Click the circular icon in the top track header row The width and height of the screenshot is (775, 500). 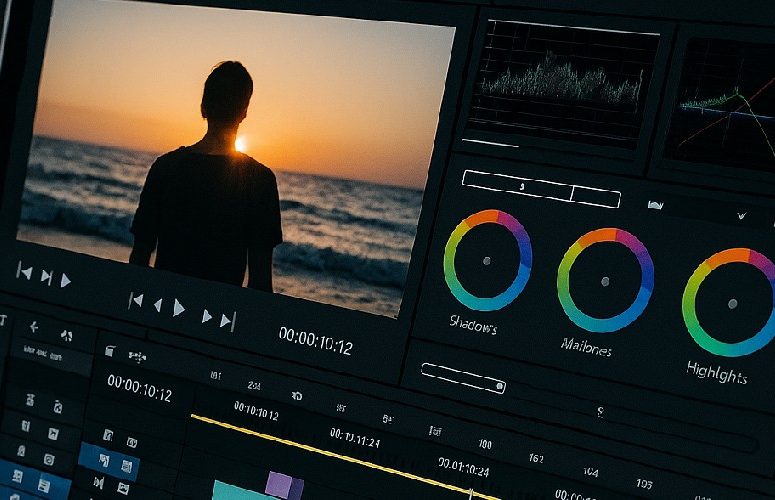pos(131,442)
